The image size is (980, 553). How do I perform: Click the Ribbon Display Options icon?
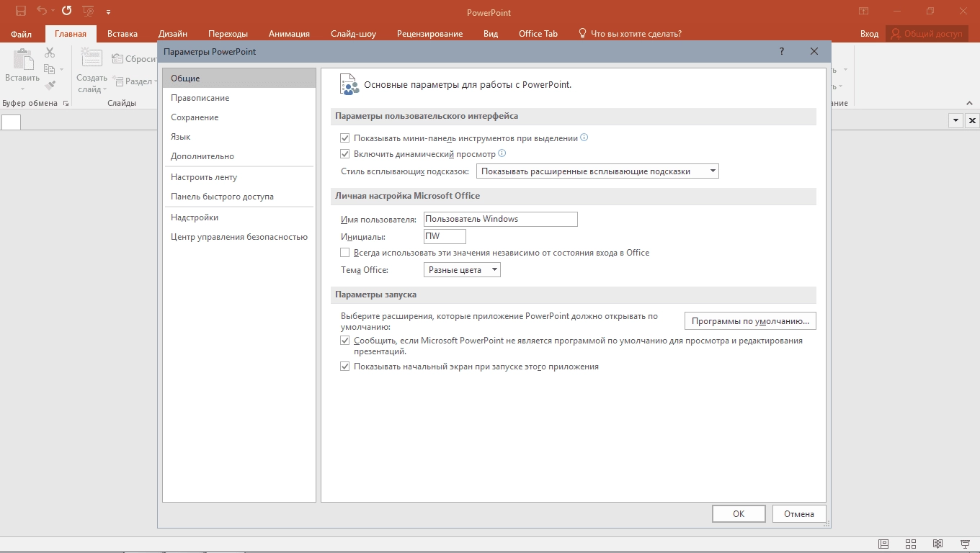click(863, 12)
